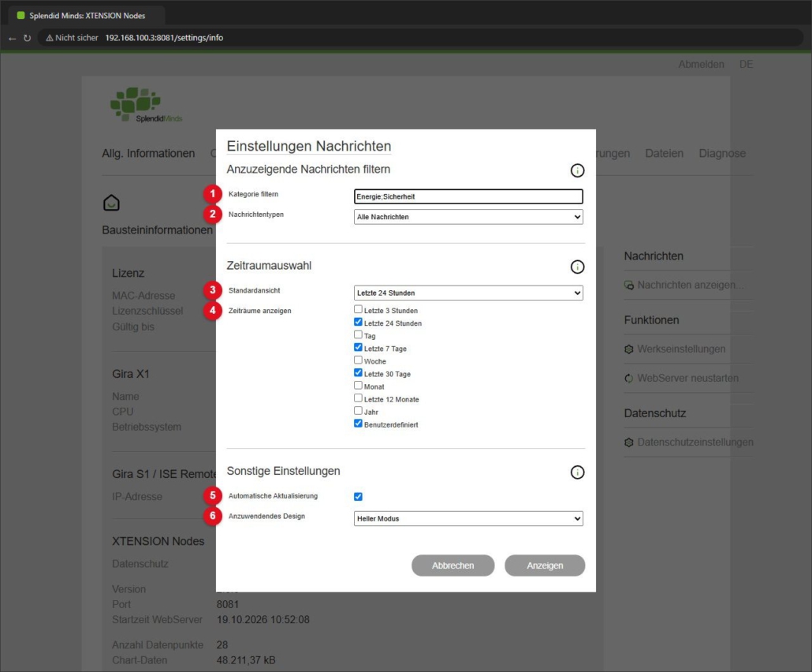Click the Startzeit value 19.10.2026 10:52:08

(x=263, y=620)
